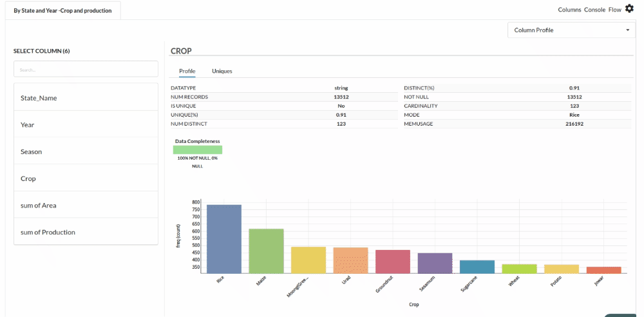Open the Column Profile dropdown
This screenshot has height=317, width=644.
(x=571, y=30)
